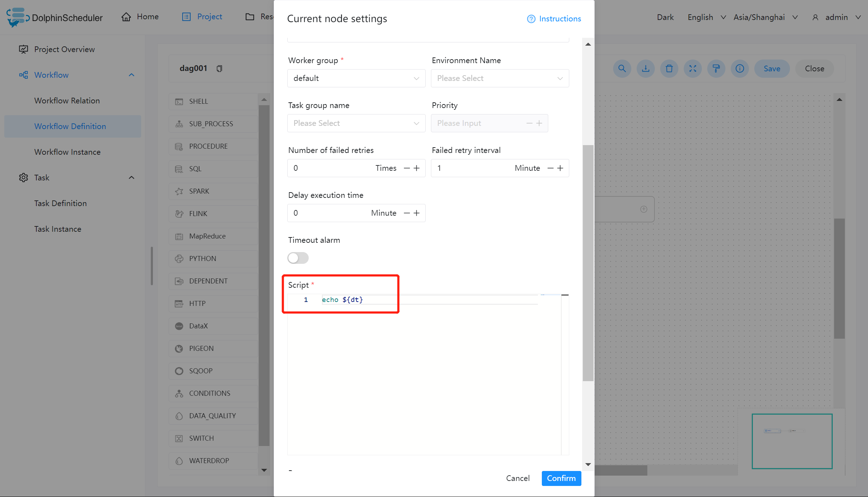This screenshot has width=868, height=497.
Task: Decrease the failed retry interval
Action: click(550, 168)
